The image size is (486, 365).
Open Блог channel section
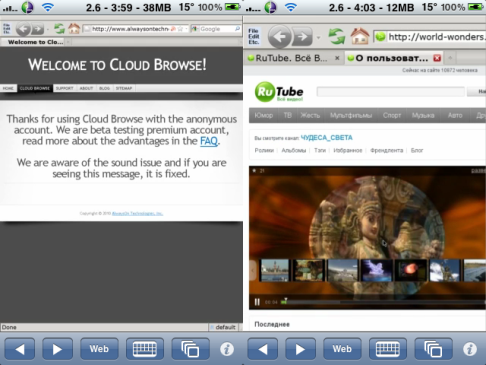pyautogui.click(x=417, y=150)
